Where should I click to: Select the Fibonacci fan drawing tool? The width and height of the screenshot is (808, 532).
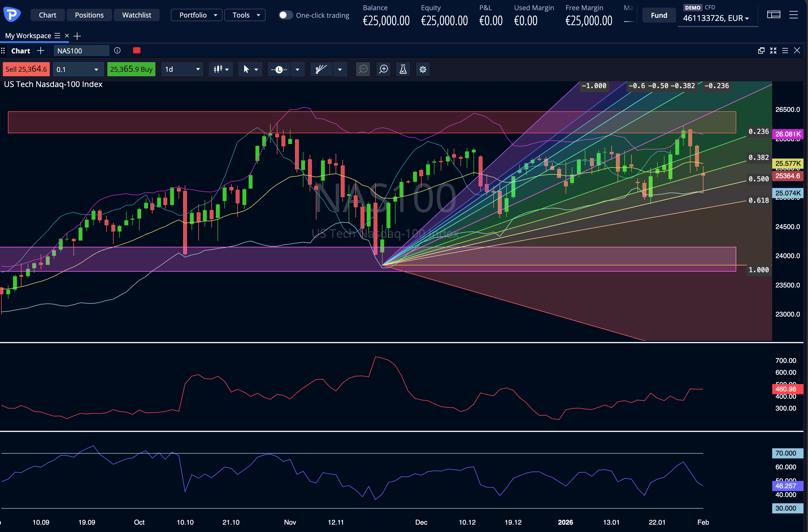coord(321,69)
